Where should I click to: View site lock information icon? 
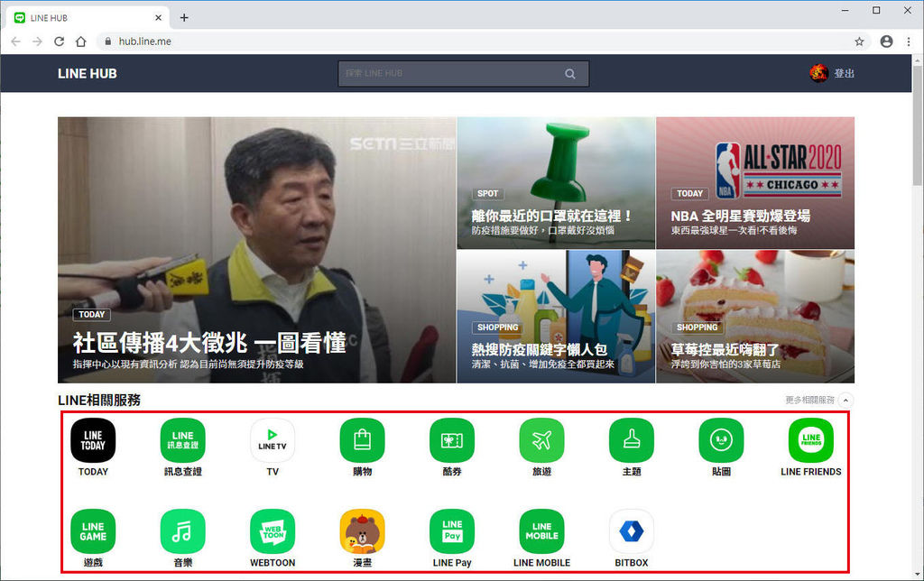point(108,41)
